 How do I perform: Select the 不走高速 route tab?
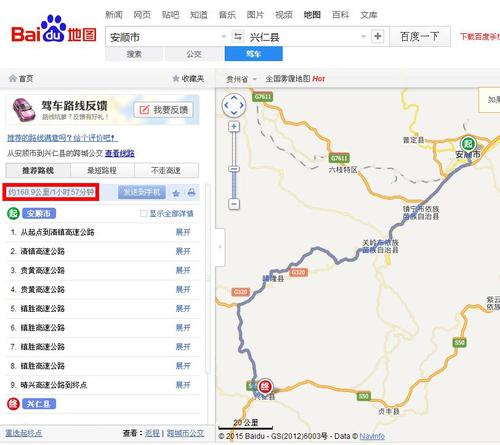pyautogui.click(x=166, y=170)
